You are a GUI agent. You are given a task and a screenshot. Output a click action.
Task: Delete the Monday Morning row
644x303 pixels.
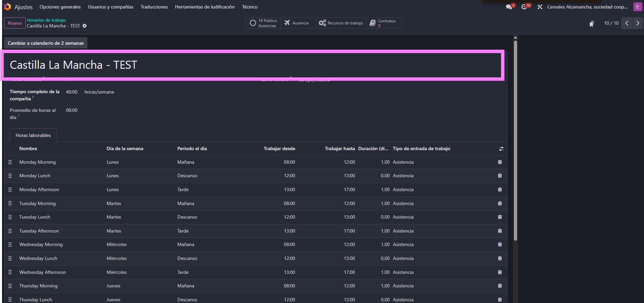500,162
